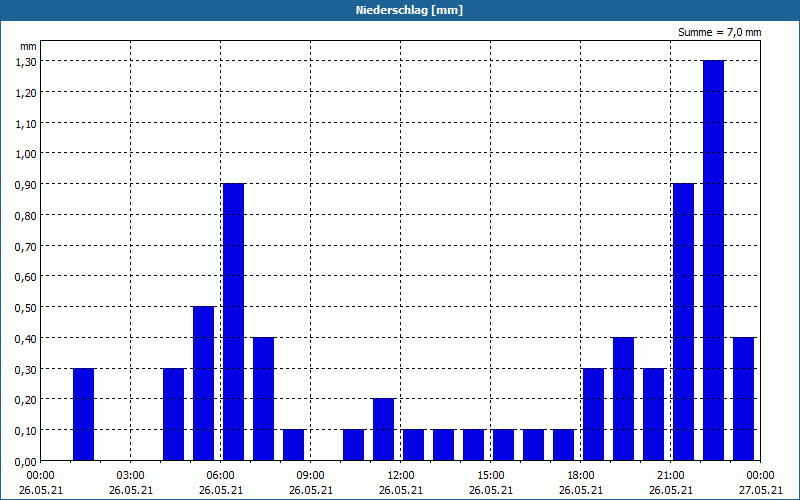The width and height of the screenshot is (800, 500).
Task: Select the Summe = 7,0 mm total label
Action: pos(719,32)
